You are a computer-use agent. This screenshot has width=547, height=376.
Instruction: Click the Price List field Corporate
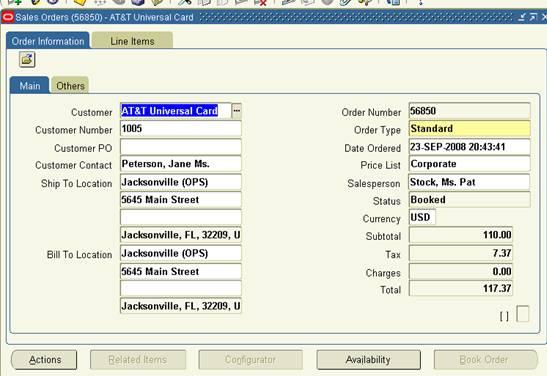pos(470,164)
